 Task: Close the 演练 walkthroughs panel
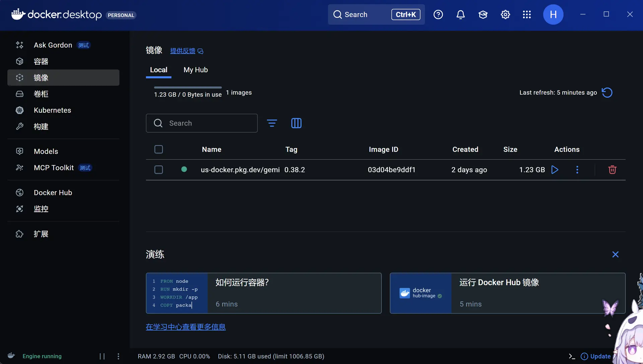(615, 255)
